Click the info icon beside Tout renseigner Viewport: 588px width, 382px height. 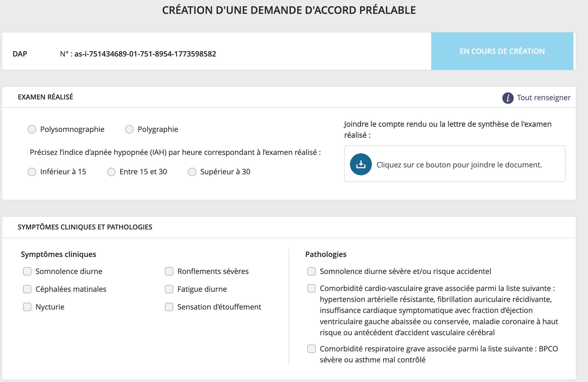(x=508, y=98)
